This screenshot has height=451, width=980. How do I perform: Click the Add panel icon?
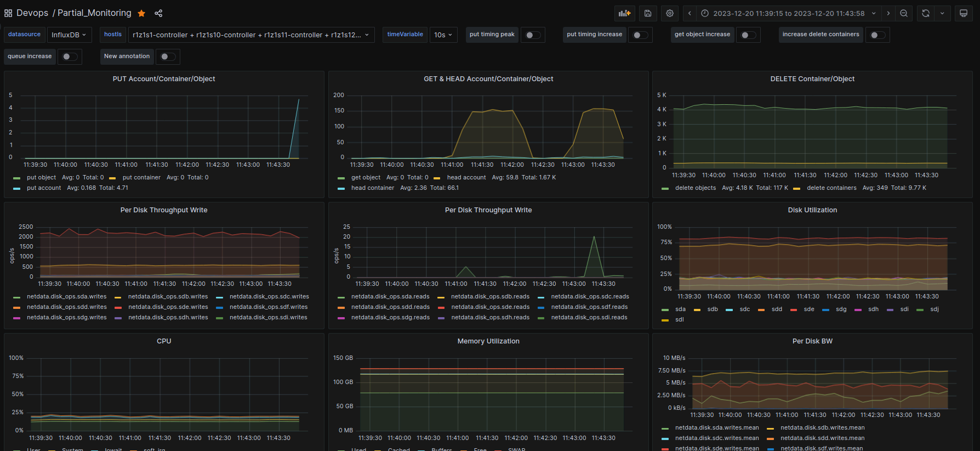pos(625,13)
